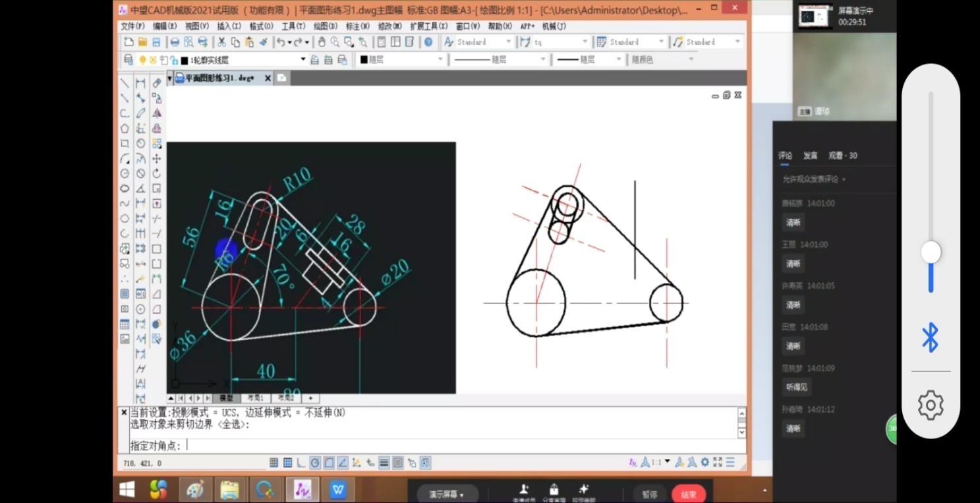Screen dimensions: 980x503
Task: Click the volume slider knob
Action: coord(931,252)
